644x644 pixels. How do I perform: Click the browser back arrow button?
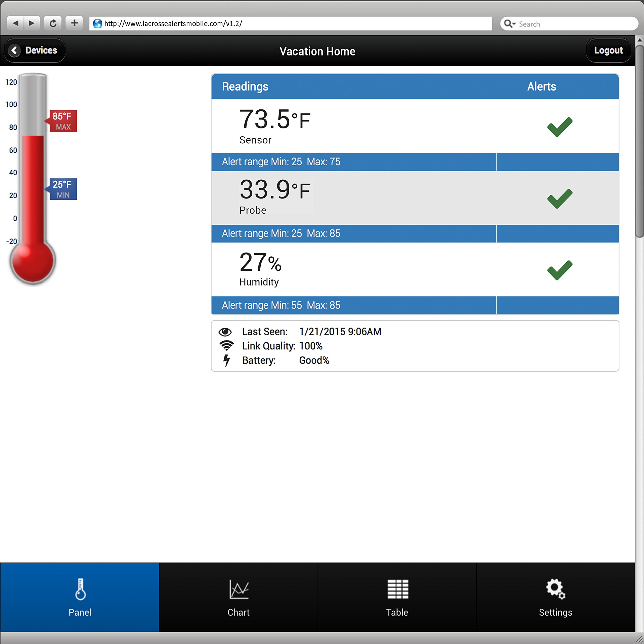[x=15, y=23]
